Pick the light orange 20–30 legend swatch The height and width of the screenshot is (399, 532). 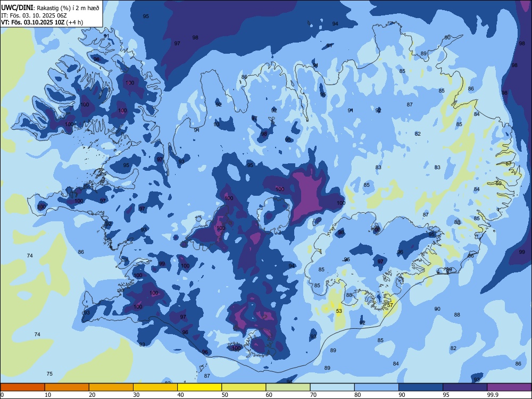pos(111,387)
